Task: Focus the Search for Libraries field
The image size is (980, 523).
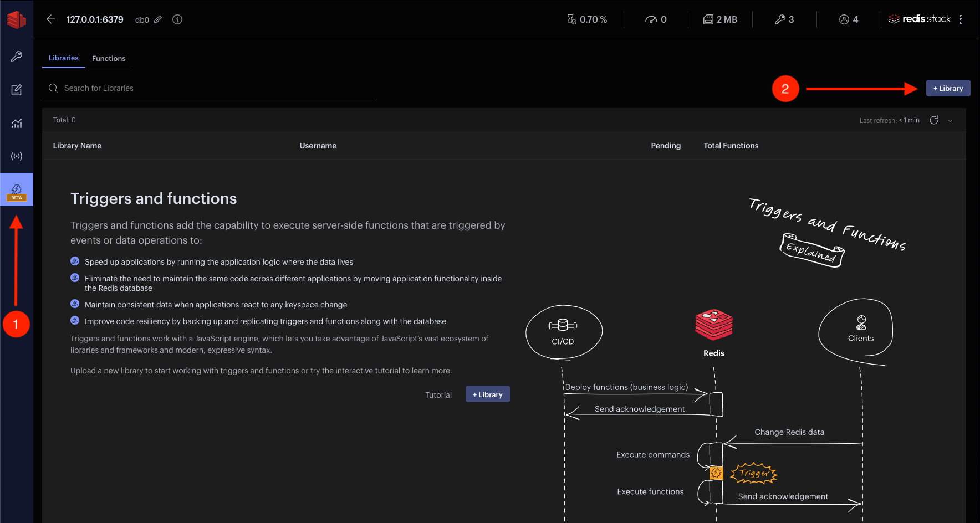Action: pos(216,88)
